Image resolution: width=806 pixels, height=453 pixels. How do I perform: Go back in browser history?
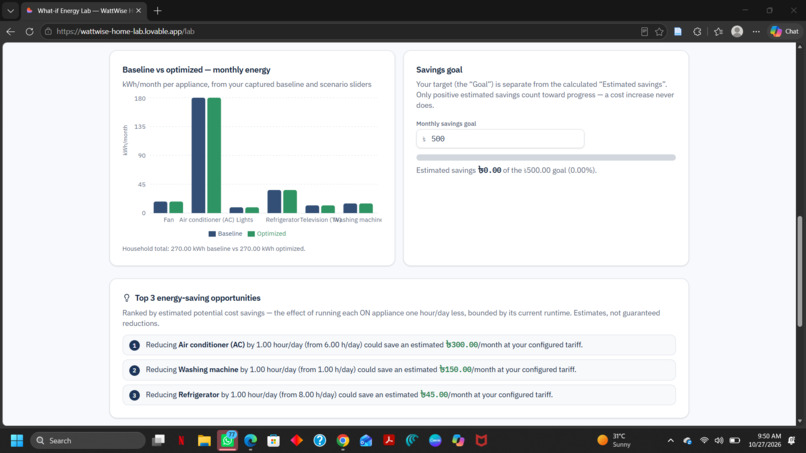10,31
